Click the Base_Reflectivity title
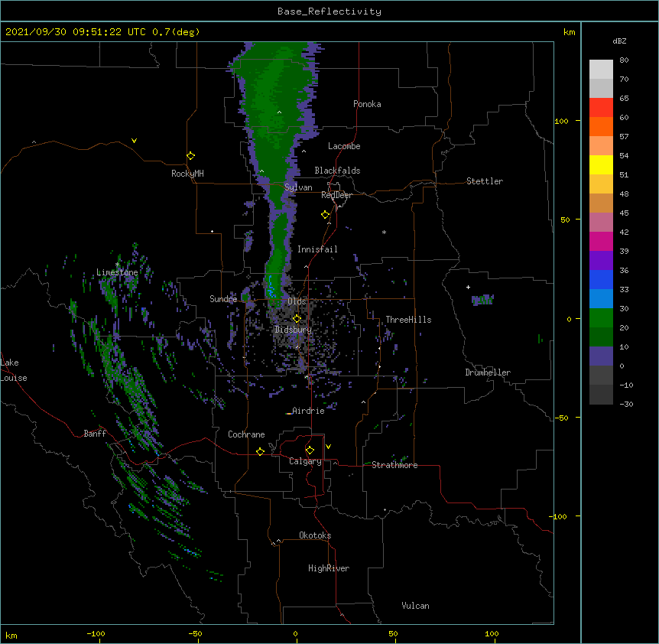Viewport: 659px width, 644px height. pos(329,11)
